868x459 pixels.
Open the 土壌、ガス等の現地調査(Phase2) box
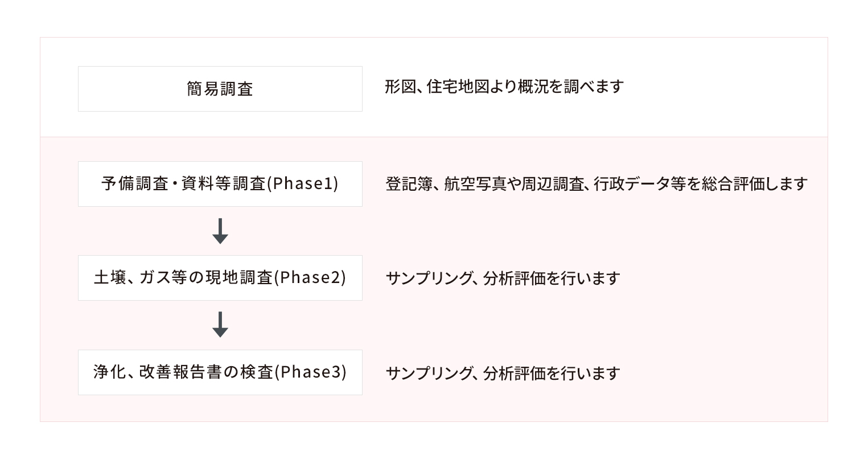pos(220,278)
